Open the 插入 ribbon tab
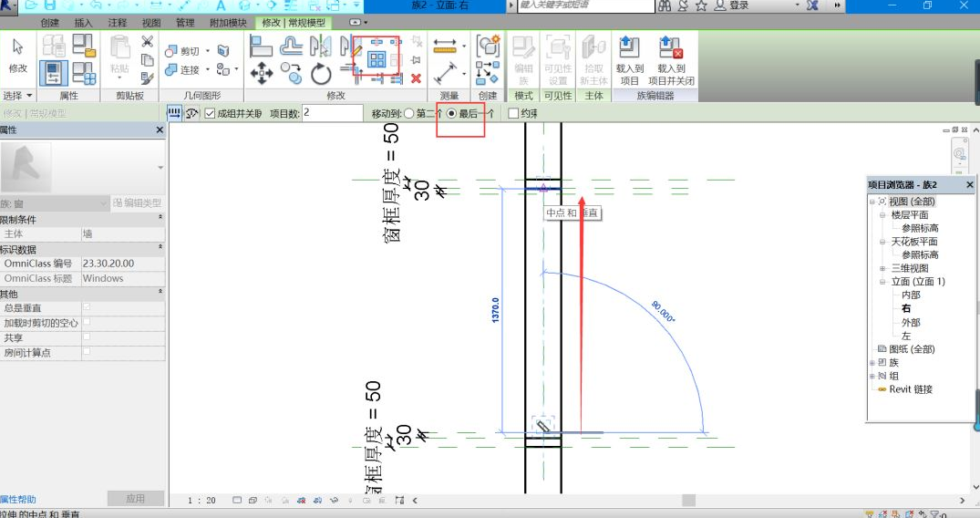This screenshot has width=980, height=518. [83, 22]
